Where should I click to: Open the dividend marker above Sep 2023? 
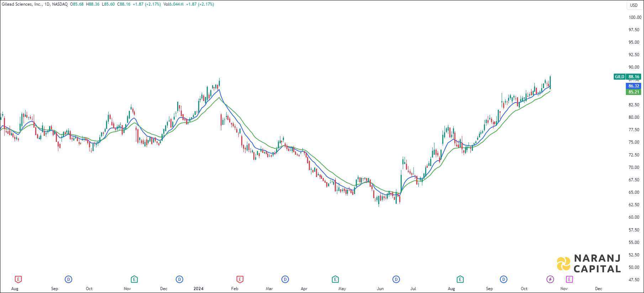click(x=68, y=279)
